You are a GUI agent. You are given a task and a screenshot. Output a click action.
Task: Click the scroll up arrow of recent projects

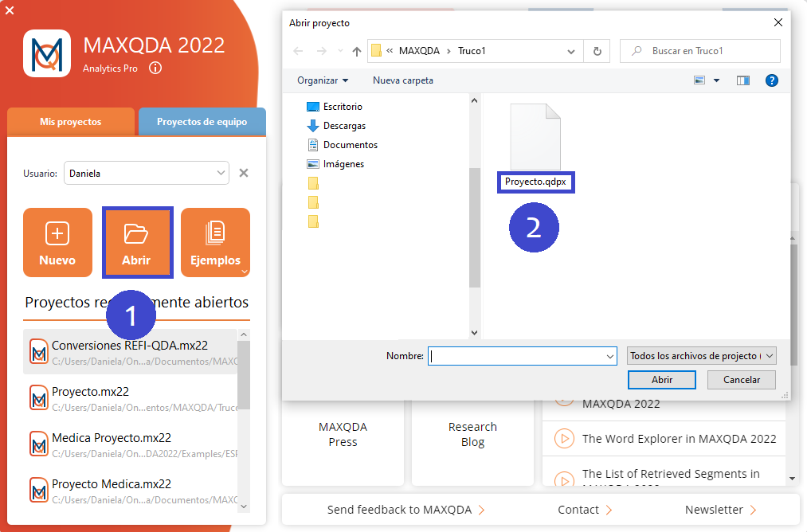tap(244, 334)
